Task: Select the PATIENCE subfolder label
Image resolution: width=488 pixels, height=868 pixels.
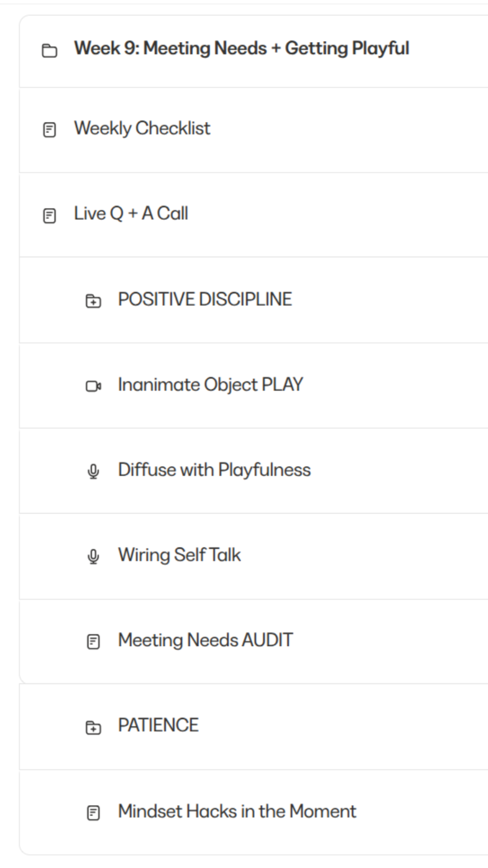Action: click(158, 725)
